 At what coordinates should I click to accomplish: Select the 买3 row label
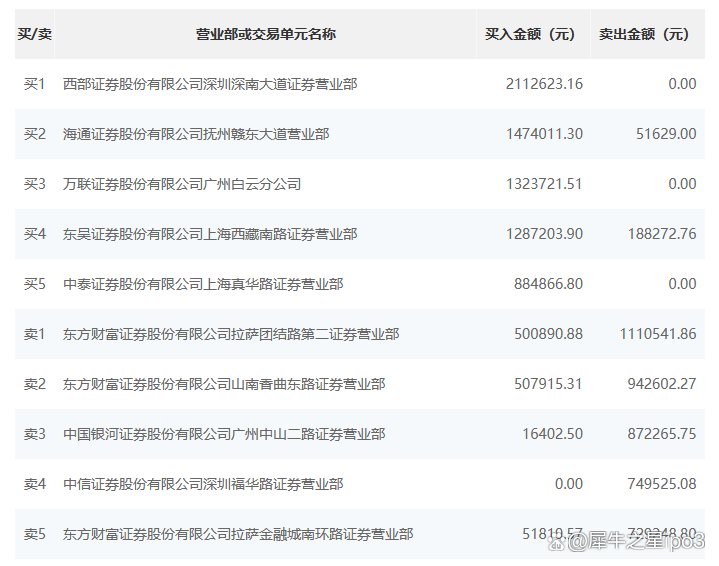35,184
